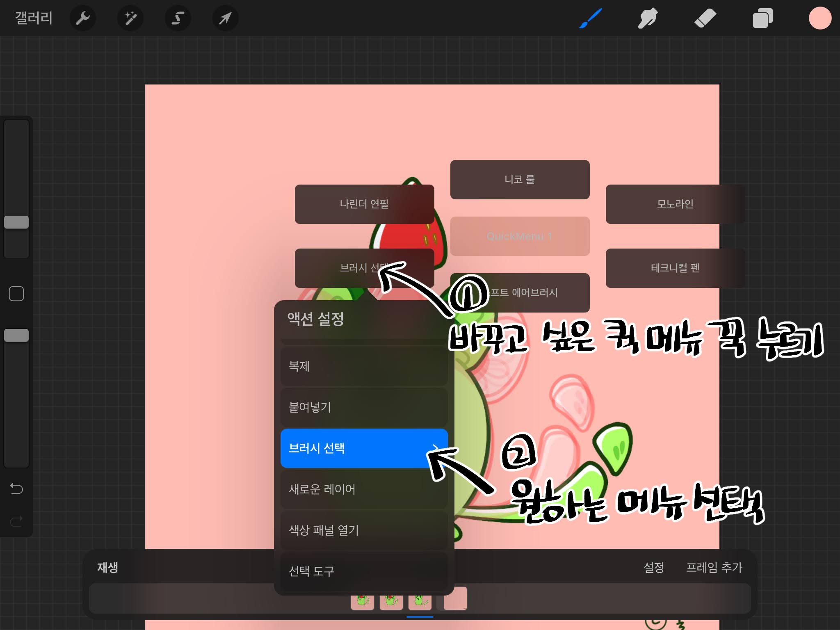Image resolution: width=840 pixels, height=630 pixels.
Task: Open Adjustments magic wand menu
Action: coord(130,18)
